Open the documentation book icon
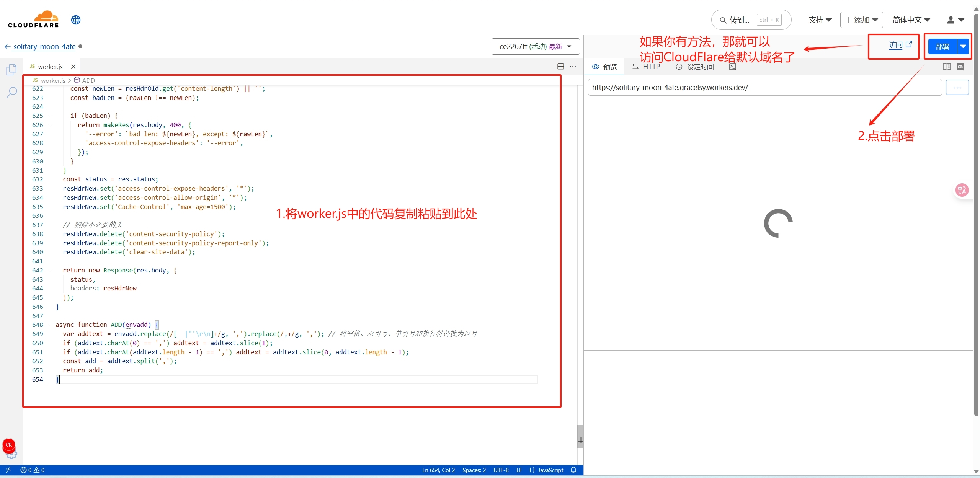 click(946, 67)
